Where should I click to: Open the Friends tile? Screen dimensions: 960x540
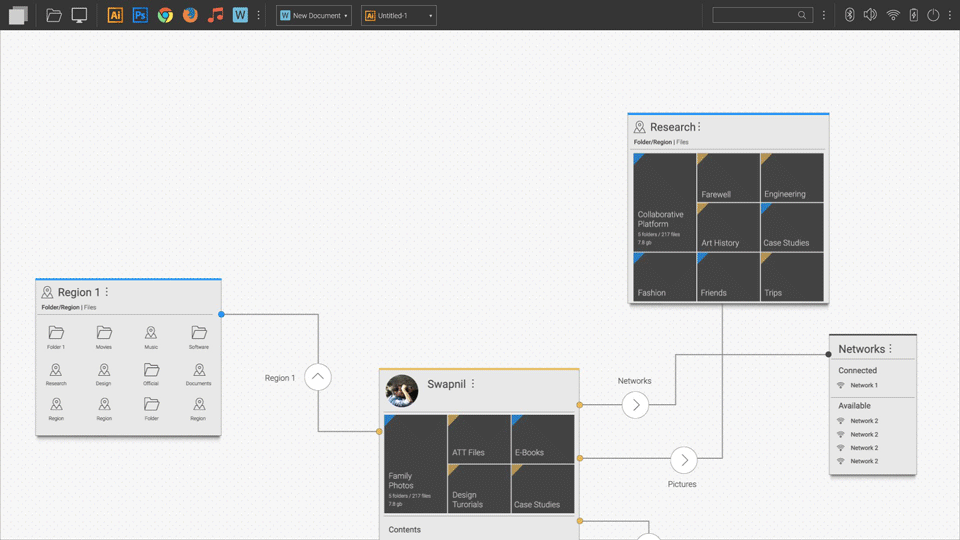[x=728, y=277]
